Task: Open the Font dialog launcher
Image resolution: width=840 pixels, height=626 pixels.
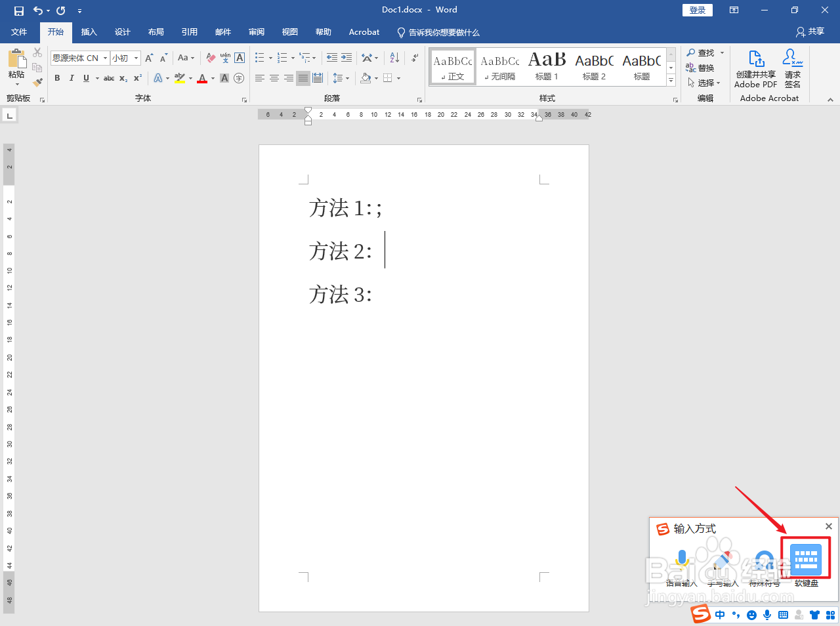Action: pyautogui.click(x=244, y=100)
